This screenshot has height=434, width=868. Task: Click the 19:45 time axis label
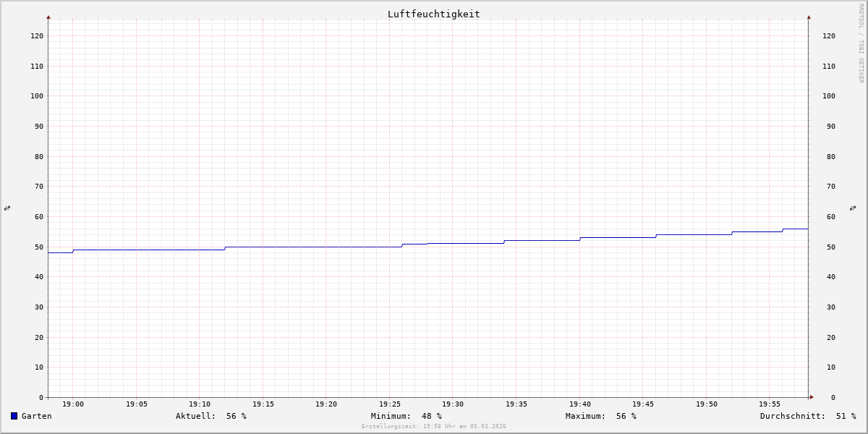pyautogui.click(x=643, y=404)
